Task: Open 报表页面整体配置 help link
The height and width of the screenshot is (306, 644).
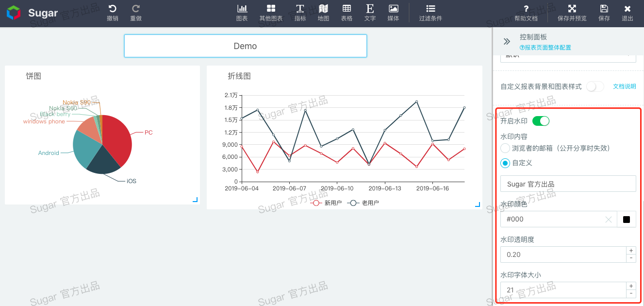Action: pyautogui.click(x=545, y=48)
